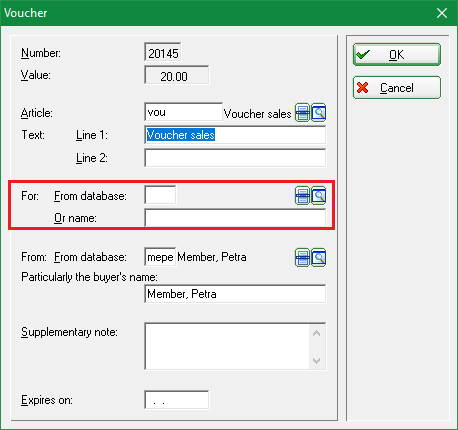Image resolution: width=458 pixels, height=430 pixels.
Task: Close the Voucher window
Action: [442, 13]
